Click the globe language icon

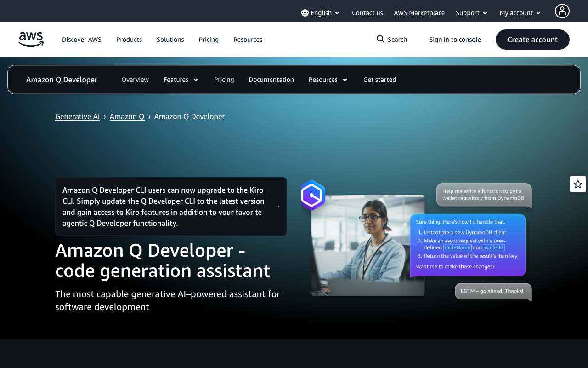[304, 13]
